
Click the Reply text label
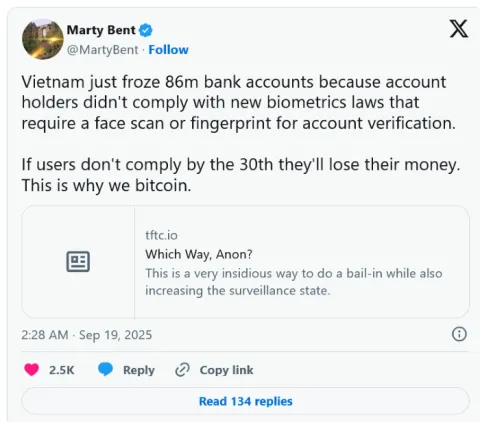coord(139,370)
